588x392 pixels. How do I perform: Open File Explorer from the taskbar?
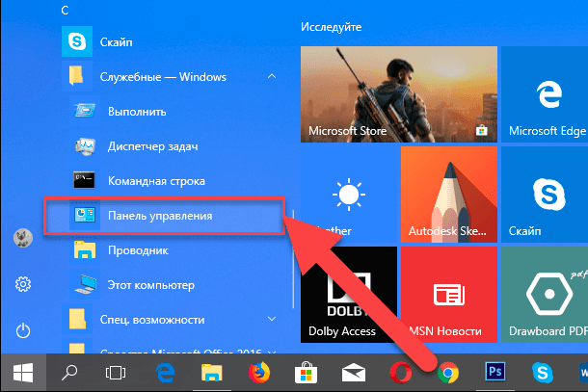coord(212,373)
